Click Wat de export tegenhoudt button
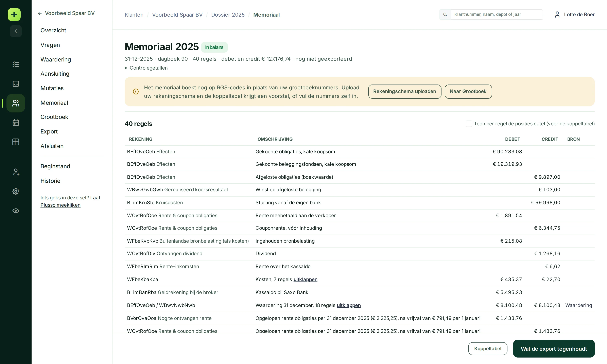Screen dimensions: 607x364 [x=554, y=349]
